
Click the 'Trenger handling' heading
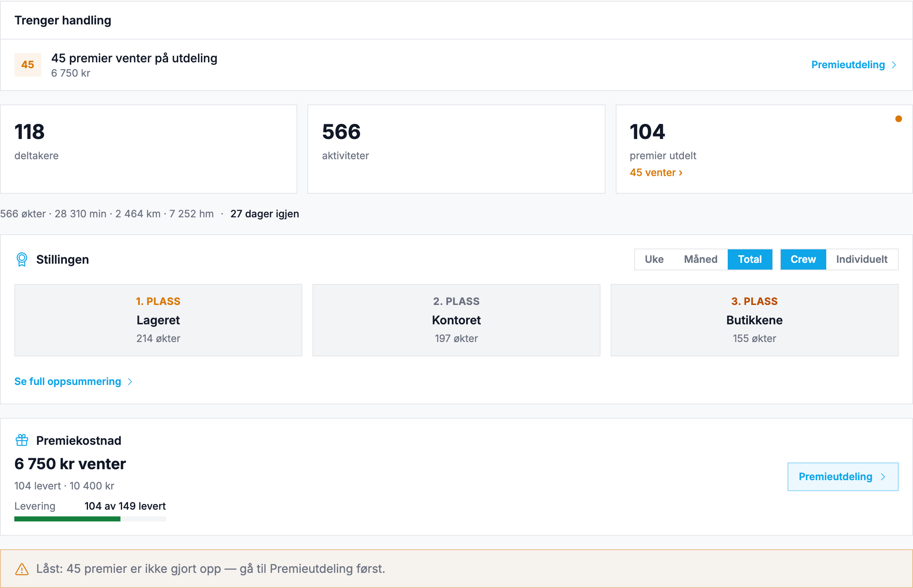coord(63,20)
